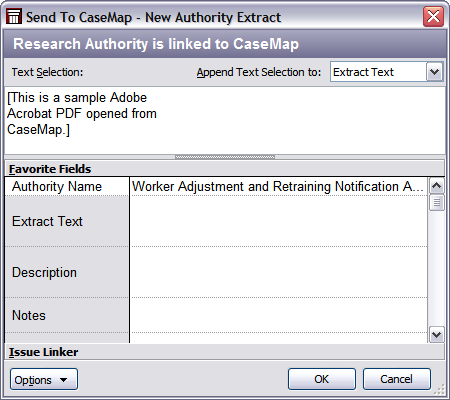This screenshot has height=400, width=450.
Task: Click the CaseMap icon in title bar
Action: coord(14,16)
